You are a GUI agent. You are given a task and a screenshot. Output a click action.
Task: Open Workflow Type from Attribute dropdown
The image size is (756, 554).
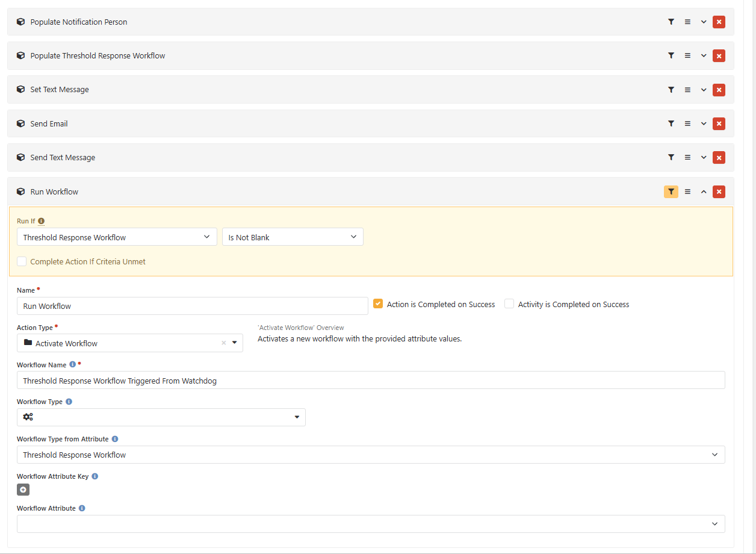[x=370, y=455]
